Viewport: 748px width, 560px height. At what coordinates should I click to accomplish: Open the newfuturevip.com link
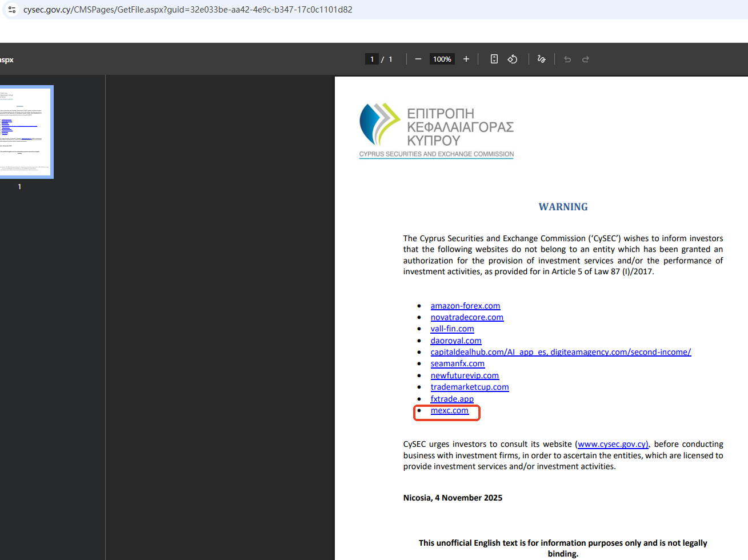tap(465, 375)
